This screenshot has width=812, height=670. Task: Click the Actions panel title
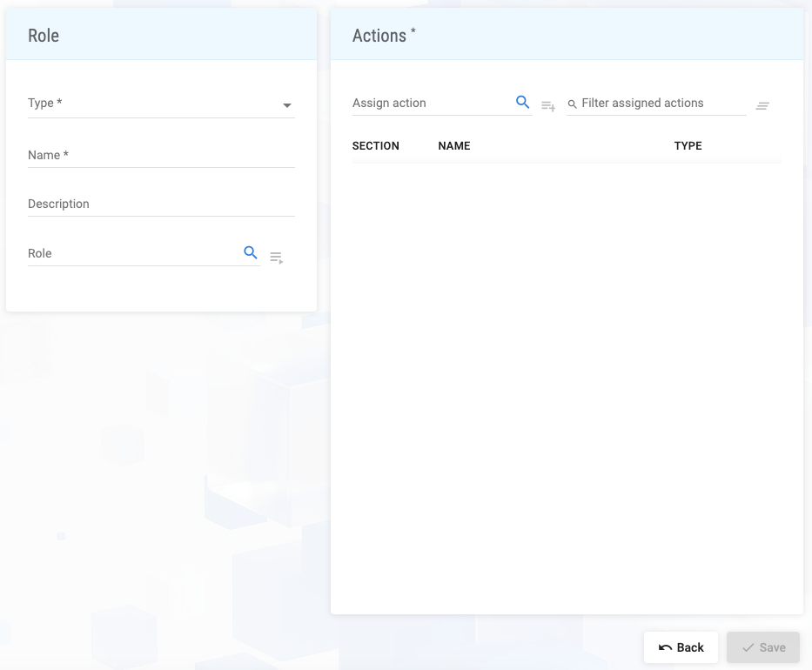(x=379, y=36)
